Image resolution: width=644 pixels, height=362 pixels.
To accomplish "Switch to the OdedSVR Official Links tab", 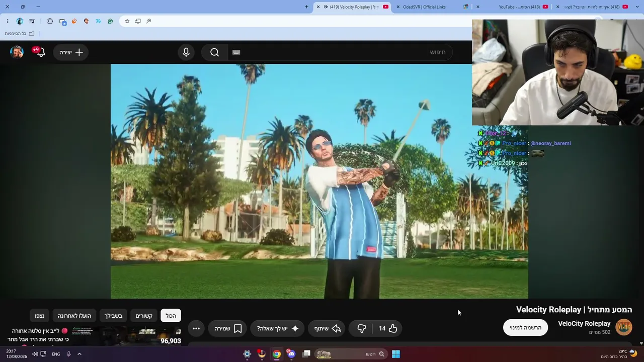I will tap(431, 7).
